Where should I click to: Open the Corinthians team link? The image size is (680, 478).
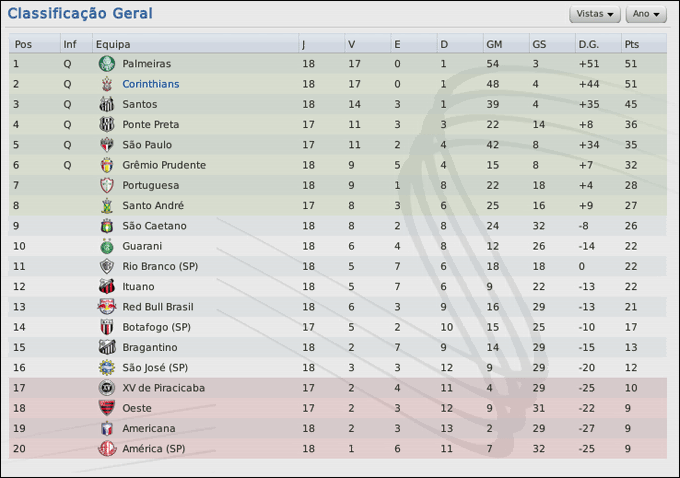click(x=151, y=84)
